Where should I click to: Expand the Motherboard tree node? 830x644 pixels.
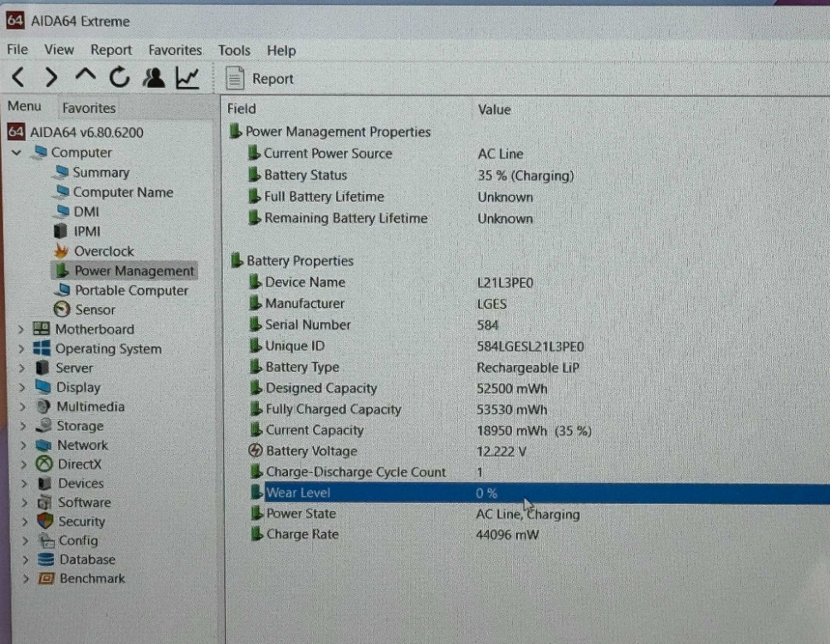click(x=21, y=329)
